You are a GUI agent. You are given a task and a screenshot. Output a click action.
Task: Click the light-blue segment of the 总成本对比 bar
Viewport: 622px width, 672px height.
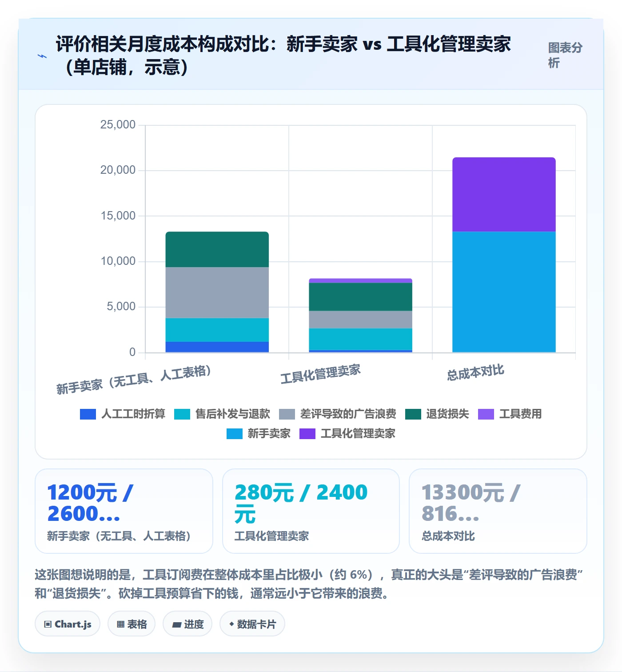(x=504, y=292)
